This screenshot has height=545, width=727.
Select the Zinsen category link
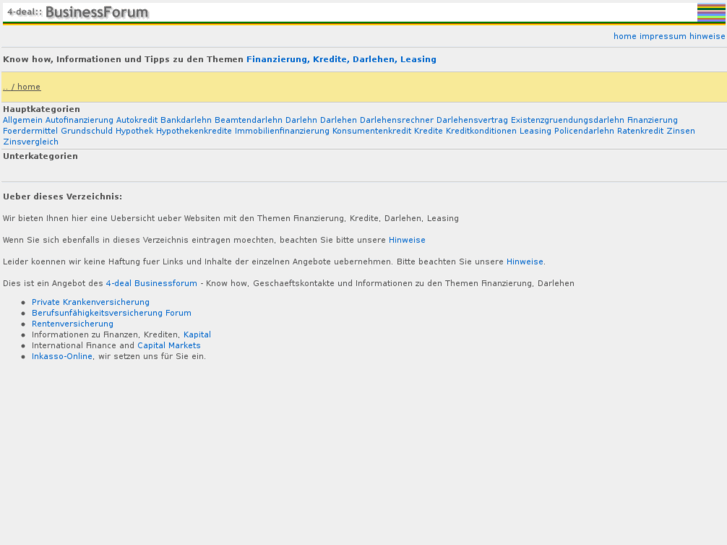pos(681,131)
